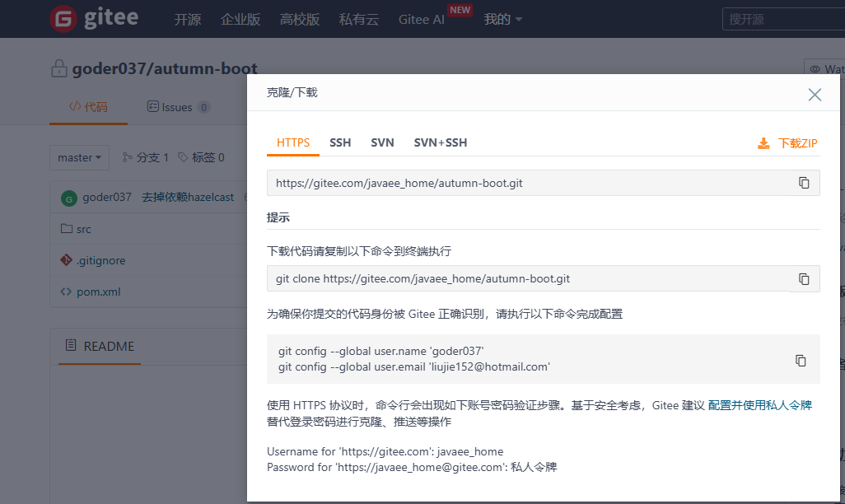845x504 pixels.
Task: Click the src folder icon
Action: tap(67, 229)
